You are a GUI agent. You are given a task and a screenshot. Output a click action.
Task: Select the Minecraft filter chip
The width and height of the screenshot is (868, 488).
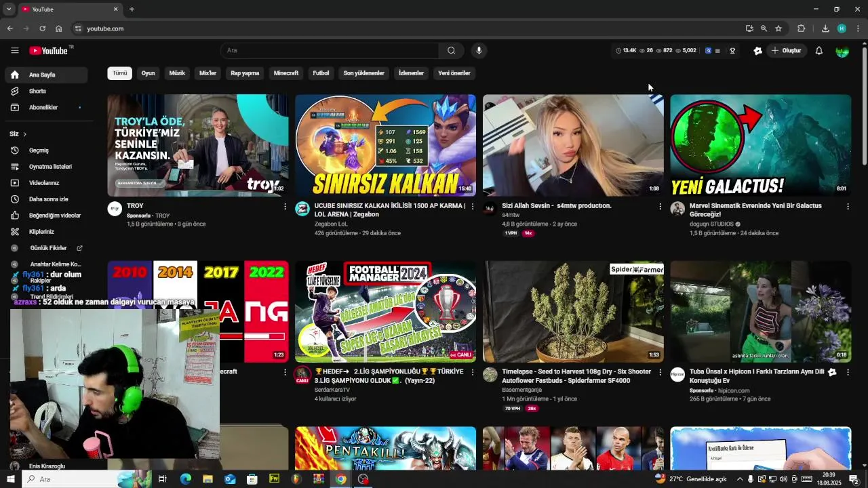286,73
